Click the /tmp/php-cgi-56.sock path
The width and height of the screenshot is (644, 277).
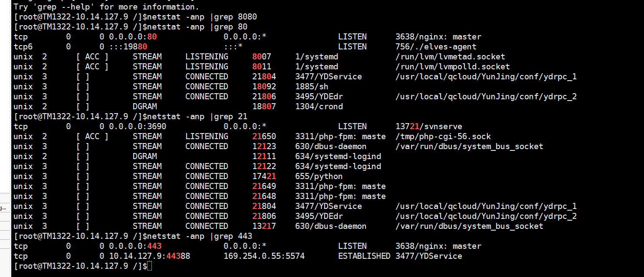[x=443, y=137]
